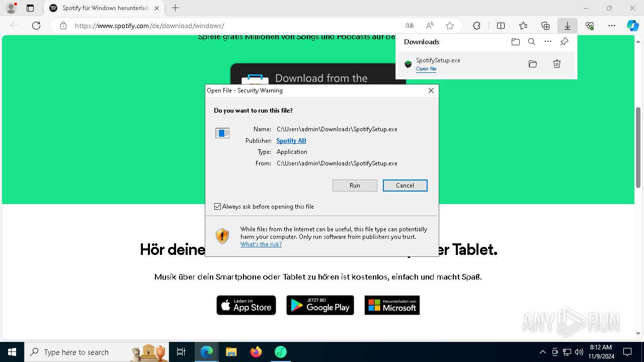Viewport: 644px width, 362px height.
Task: Activate Read aloud icon in address bar
Action: coord(430,26)
